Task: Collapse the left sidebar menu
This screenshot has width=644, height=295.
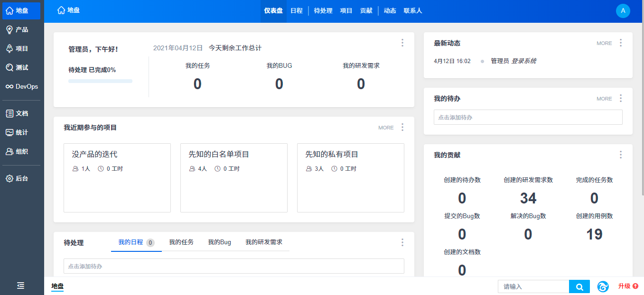Action: [21, 286]
